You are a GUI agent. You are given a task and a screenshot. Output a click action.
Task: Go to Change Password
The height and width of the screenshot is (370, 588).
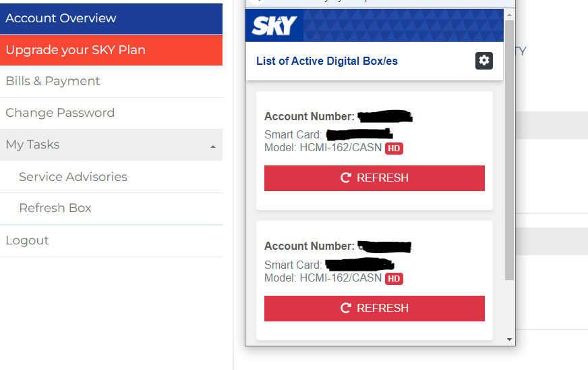click(x=60, y=113)
